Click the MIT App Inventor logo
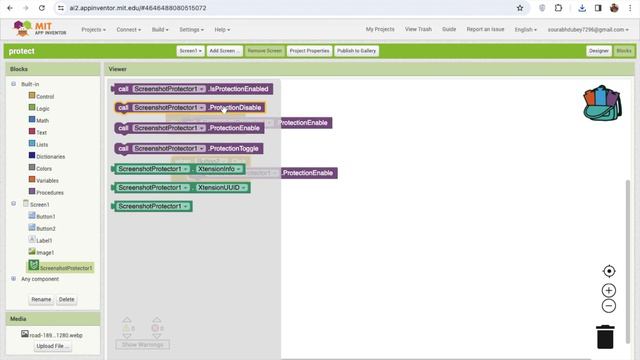 point(39,29)
